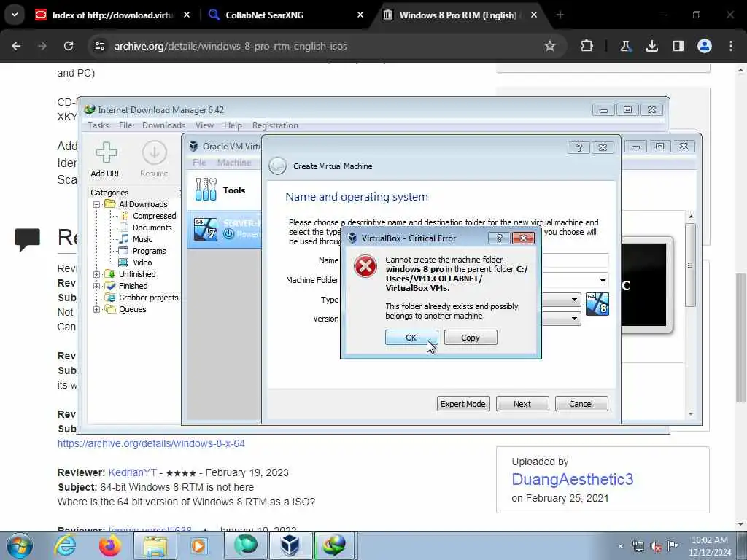Click Copy in the Critical Error dialog

(x=471, y=337)
